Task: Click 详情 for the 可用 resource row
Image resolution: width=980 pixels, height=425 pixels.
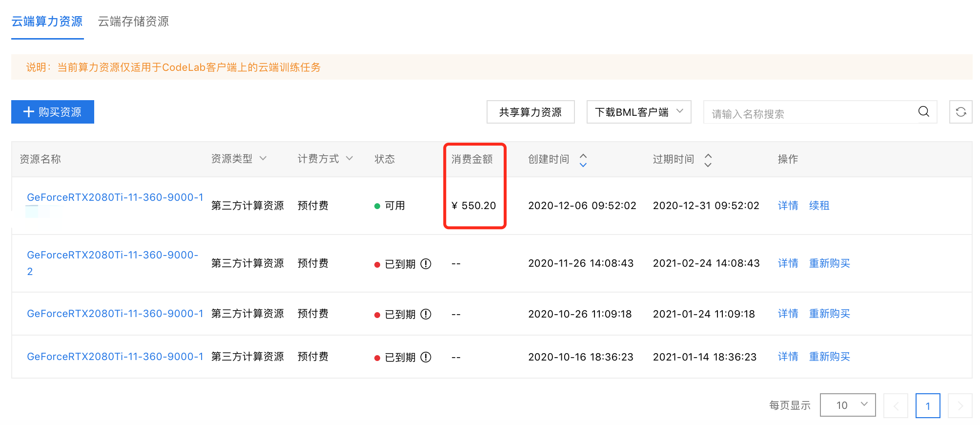Action: tap(788, 206)
